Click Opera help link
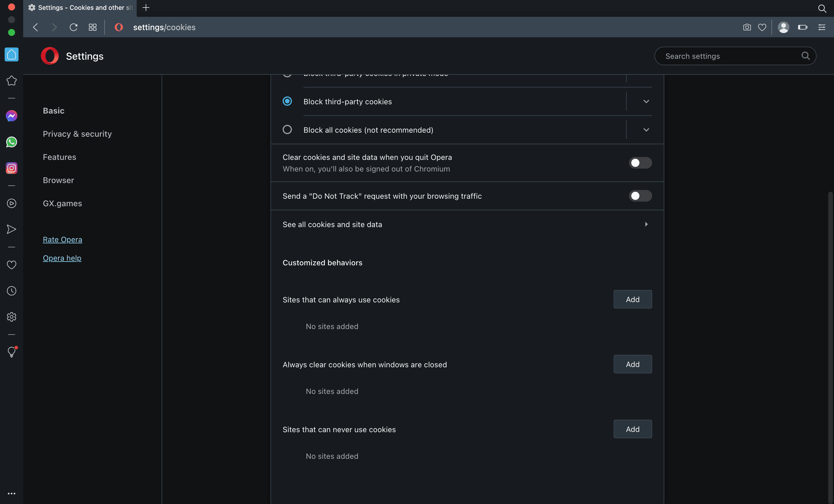The height and width of the screenshot is (504, 834). [x=62, y=258]
